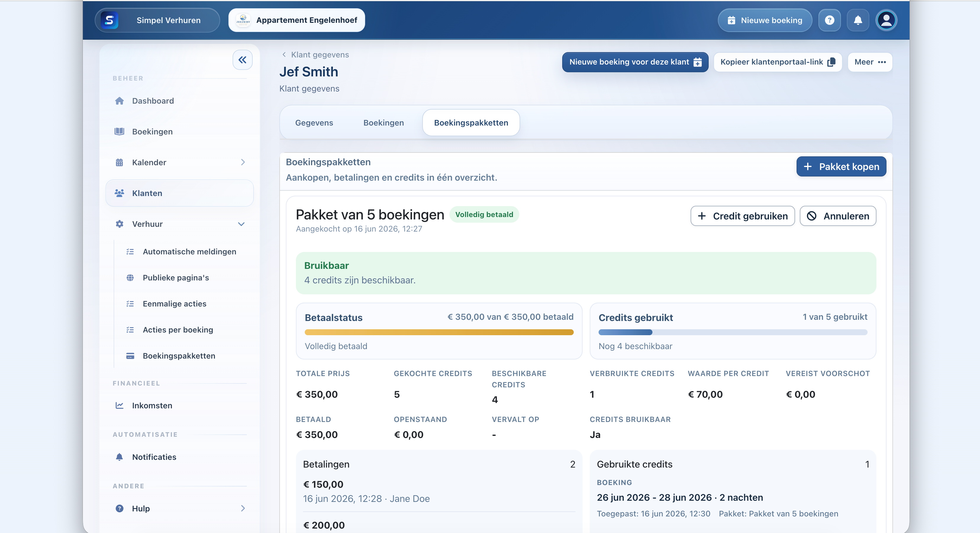Switch to the Boekingen tab
This screenshot has width=980, height=533.
tap(383, 123)
